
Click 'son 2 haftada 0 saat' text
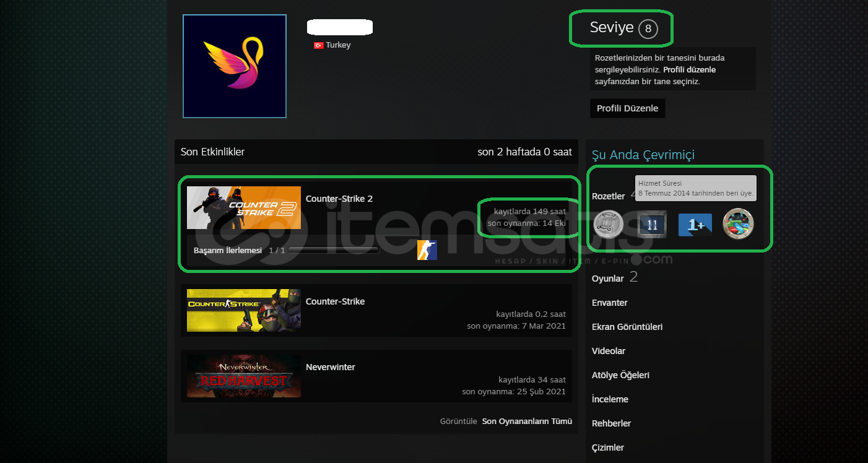pos(525,152)
